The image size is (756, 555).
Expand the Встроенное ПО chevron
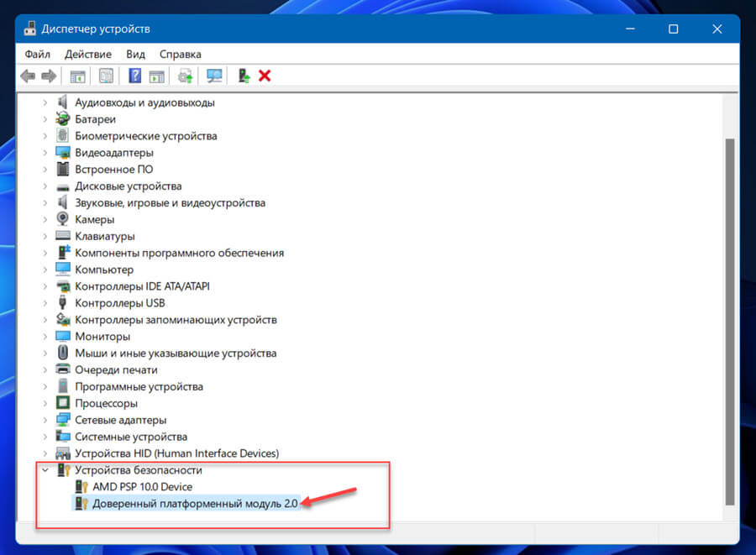45,169
